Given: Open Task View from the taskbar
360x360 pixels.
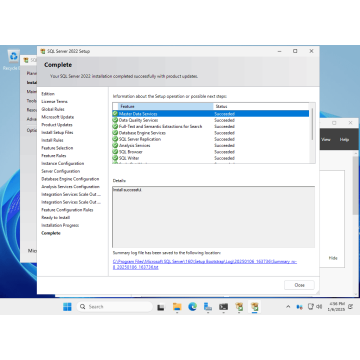Looking at the screenshot, I should pos(161,307).
